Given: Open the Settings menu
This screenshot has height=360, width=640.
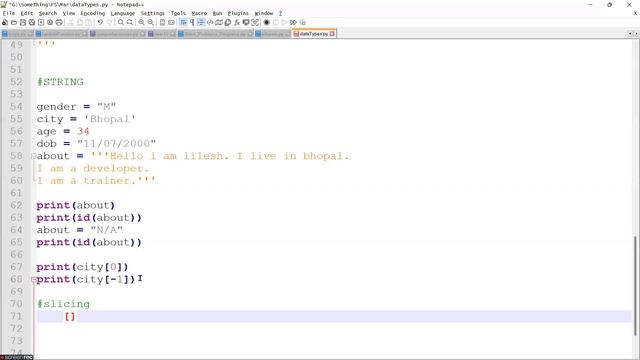Looking at the screenshot, I should tap(153, 13).
